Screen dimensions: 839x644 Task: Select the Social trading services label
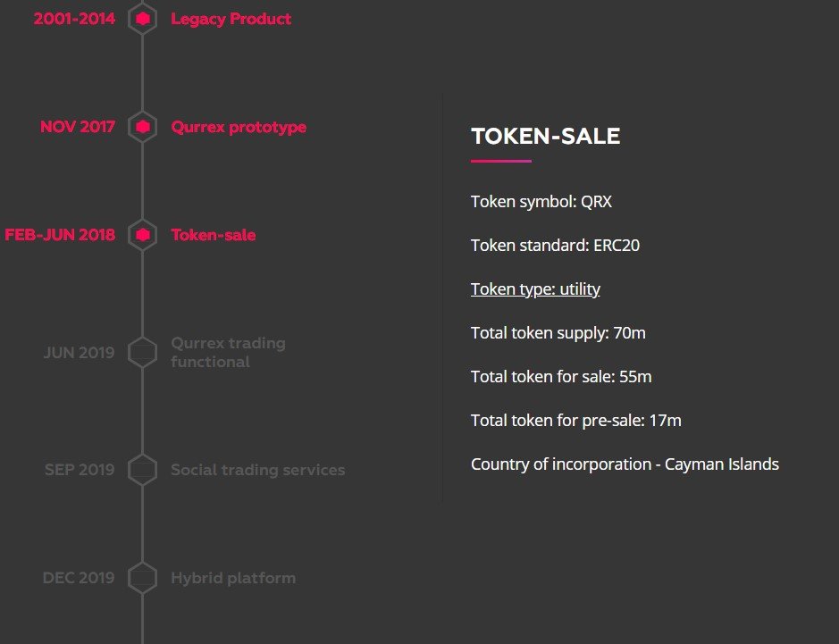[x=258, y=470]
